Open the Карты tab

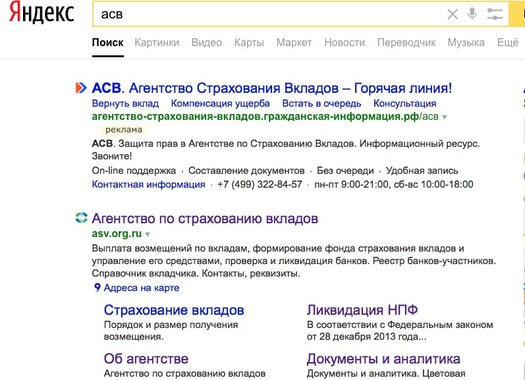[x=249, y=43]
